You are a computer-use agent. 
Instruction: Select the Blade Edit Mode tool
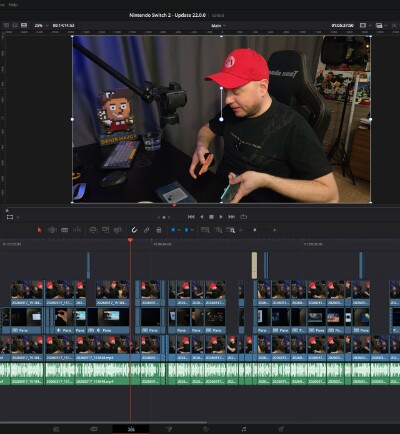point(77,230)
